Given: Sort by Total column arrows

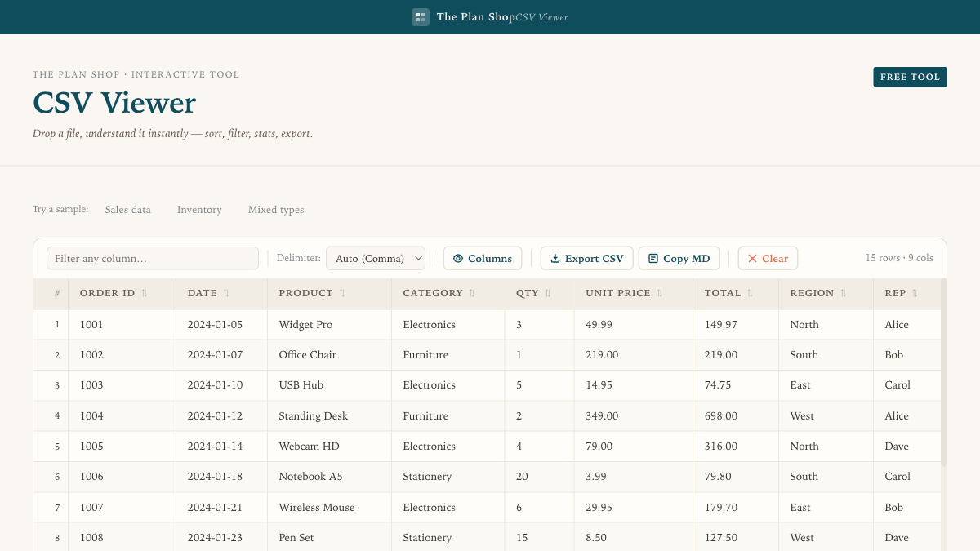Looking at the screenshot, I should (750, 293).
